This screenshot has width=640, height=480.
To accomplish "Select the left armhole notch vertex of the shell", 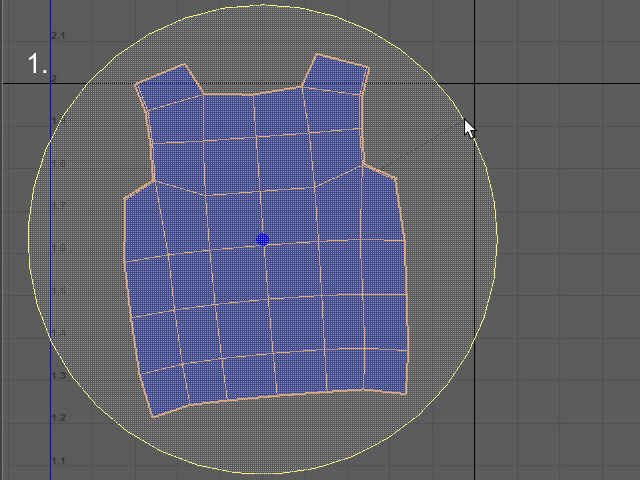I will coord(154,180).
